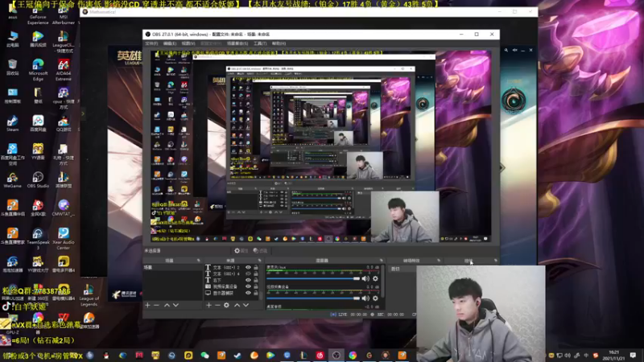Move scene up using the Scenes up arrow

click(x=167, y=305)
